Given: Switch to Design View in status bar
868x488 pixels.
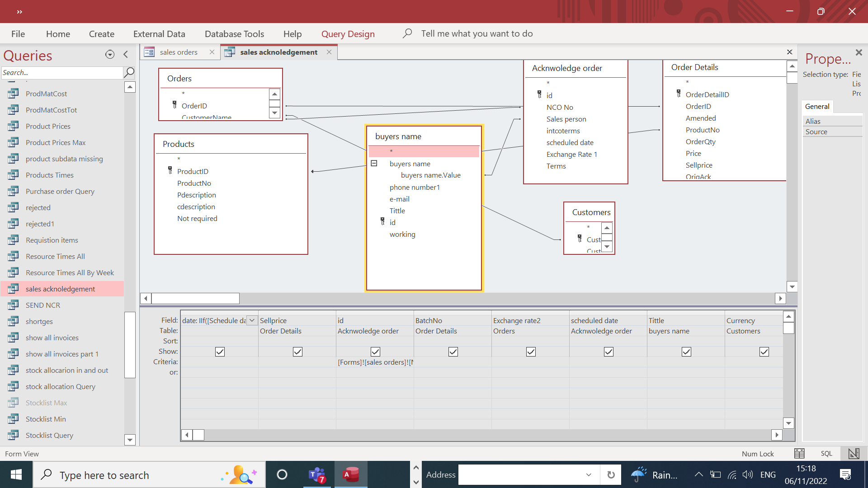Looking at the screenshot, I should click(x=854, y=454).
